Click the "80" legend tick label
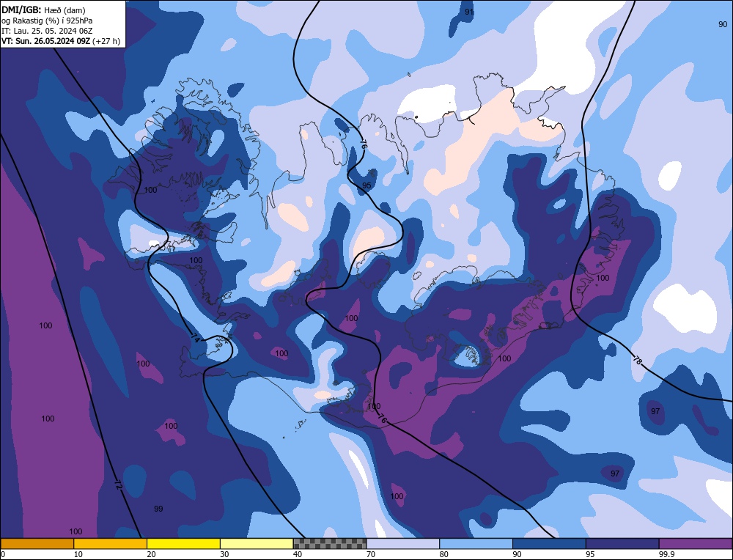 443,554
